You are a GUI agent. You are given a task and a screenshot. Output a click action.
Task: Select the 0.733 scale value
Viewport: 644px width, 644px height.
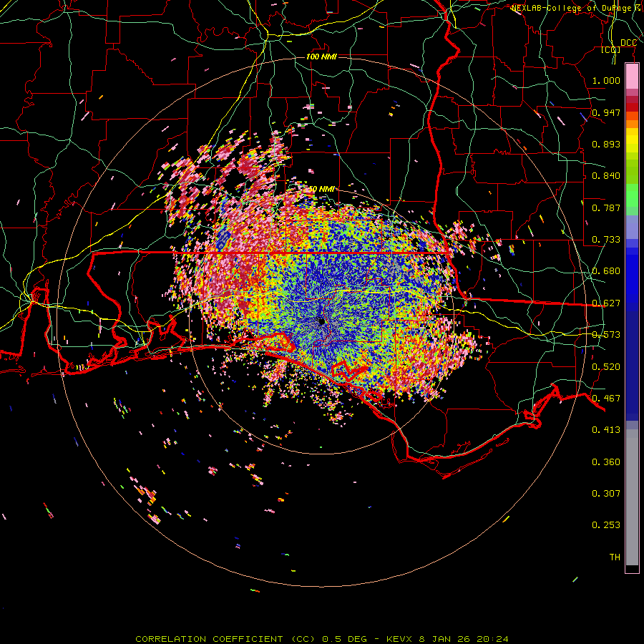click(606, 240)
